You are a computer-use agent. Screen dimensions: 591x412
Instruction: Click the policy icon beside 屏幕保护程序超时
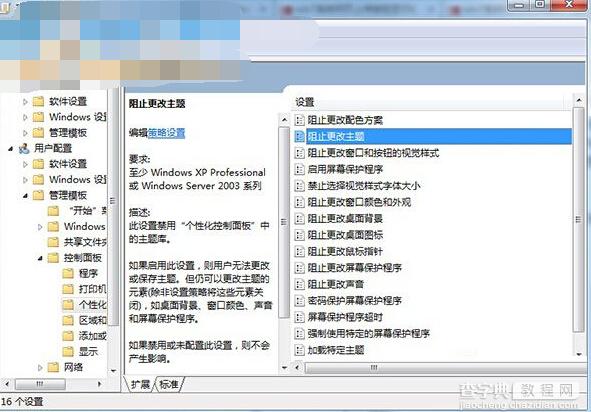pyautogui.click(x=299, y=317)
